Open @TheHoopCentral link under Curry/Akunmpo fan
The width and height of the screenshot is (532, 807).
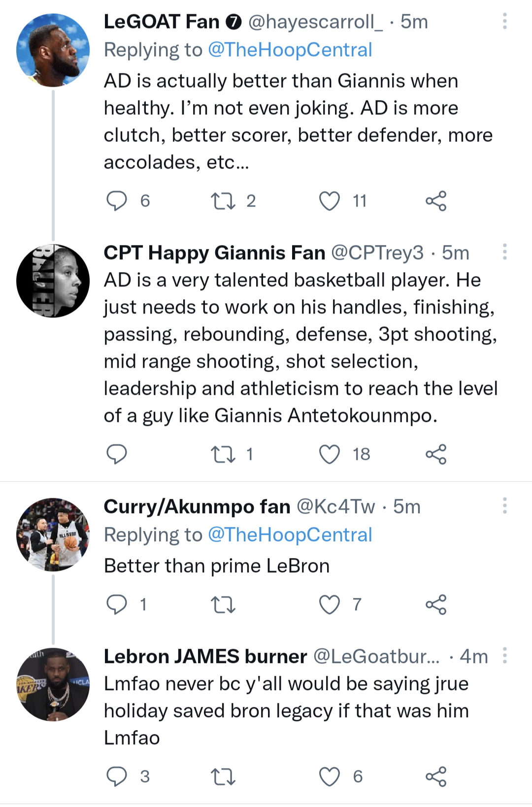pyautogui.click(x=290, y=535)
